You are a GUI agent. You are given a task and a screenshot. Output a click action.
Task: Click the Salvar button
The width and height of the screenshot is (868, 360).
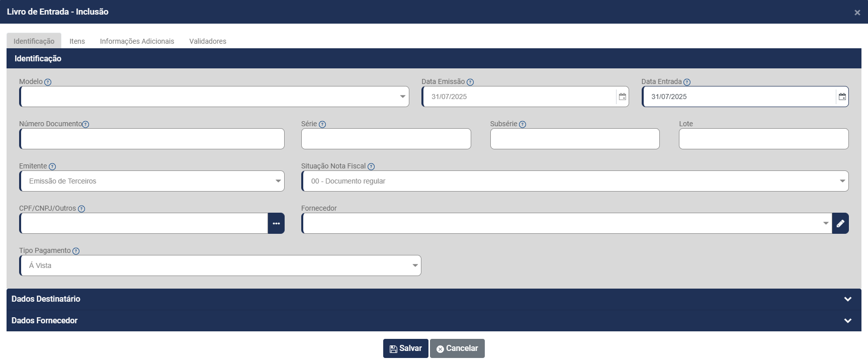click(x=406, y=348)
